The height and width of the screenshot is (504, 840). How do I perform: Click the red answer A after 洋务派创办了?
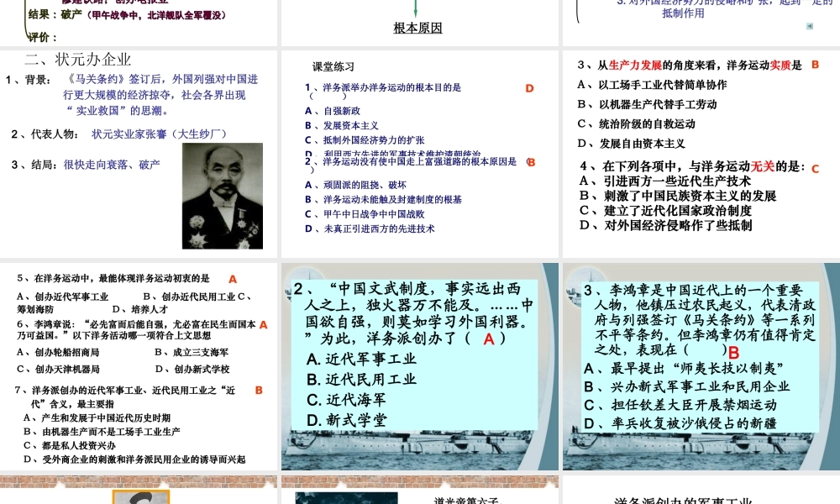click(489, 339)
